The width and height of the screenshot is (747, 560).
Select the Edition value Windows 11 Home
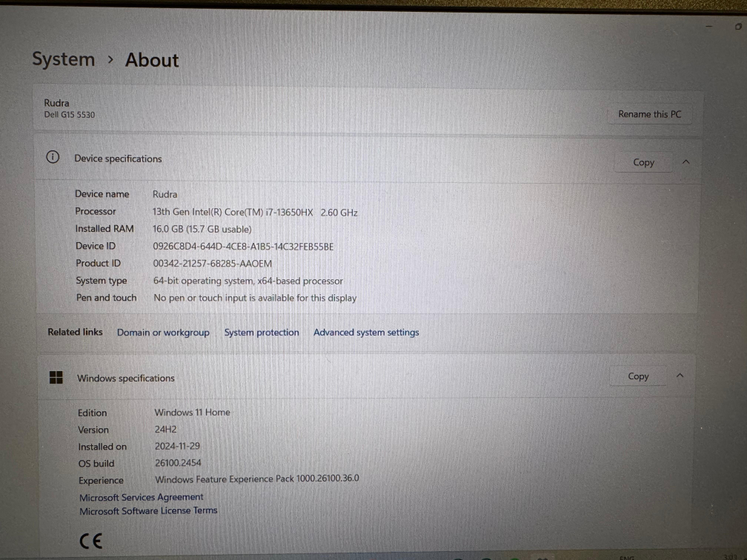point(192,413)
